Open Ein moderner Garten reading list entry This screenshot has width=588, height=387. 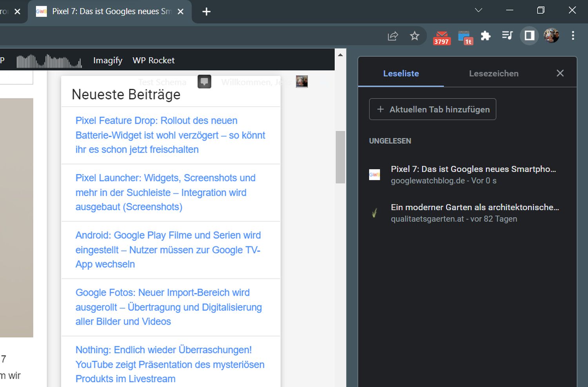[x=474, y=213]
